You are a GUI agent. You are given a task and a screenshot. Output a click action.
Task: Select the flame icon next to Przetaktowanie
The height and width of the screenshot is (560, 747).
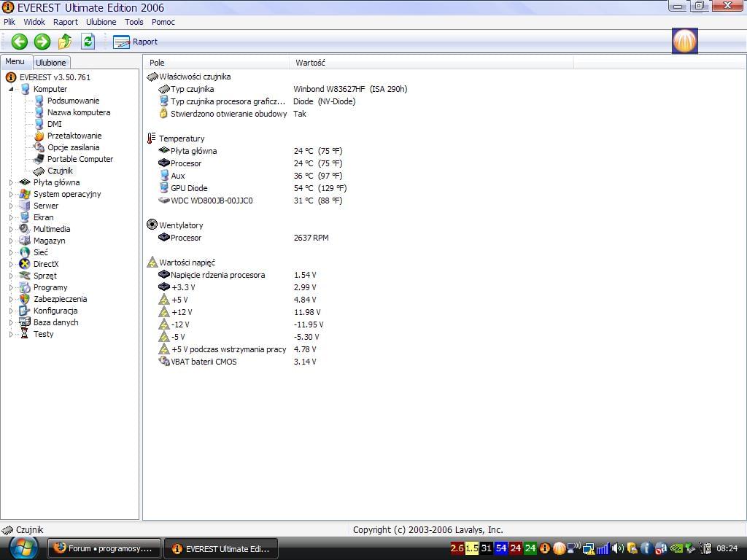coord(39,136)
